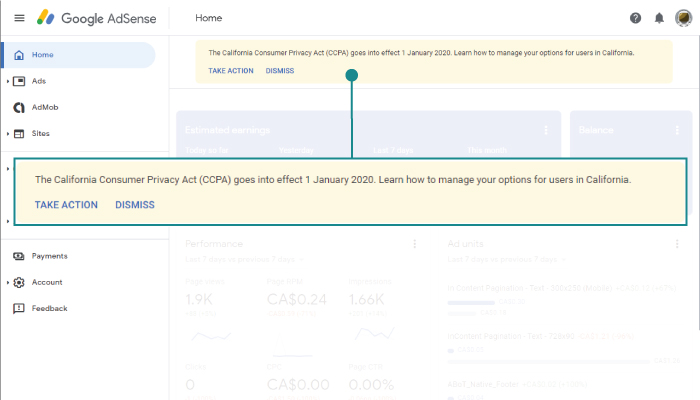Open Feedback from the sidebar
Viewport: 700px width, 400px height.
click(x=49, y=308)
